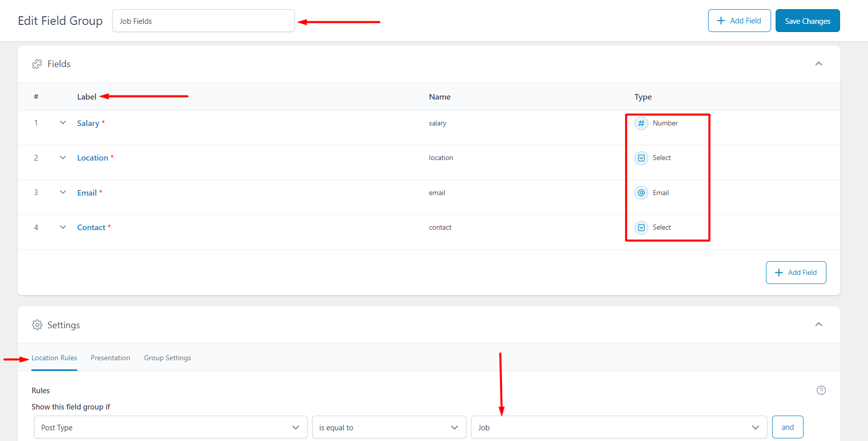The width and height of the screenshot is (868, 441).
Task: Open the Salary field label link
Action: tap(88, 123)
